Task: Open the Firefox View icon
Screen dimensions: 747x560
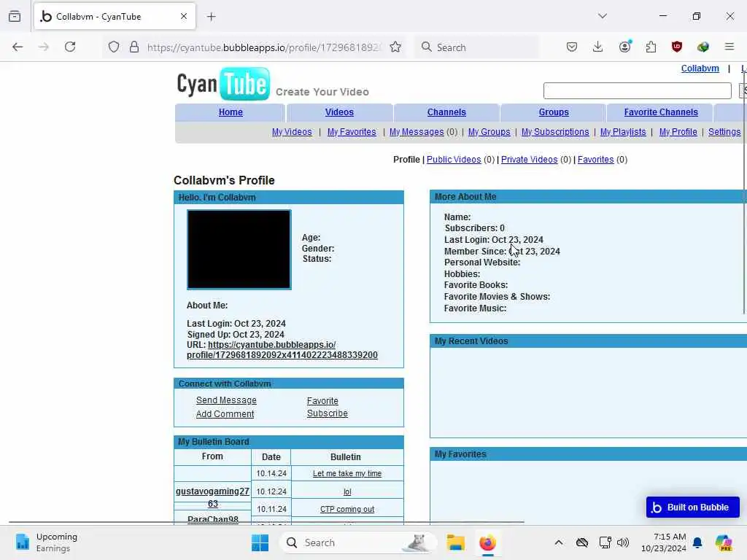Action: point(15,16)
